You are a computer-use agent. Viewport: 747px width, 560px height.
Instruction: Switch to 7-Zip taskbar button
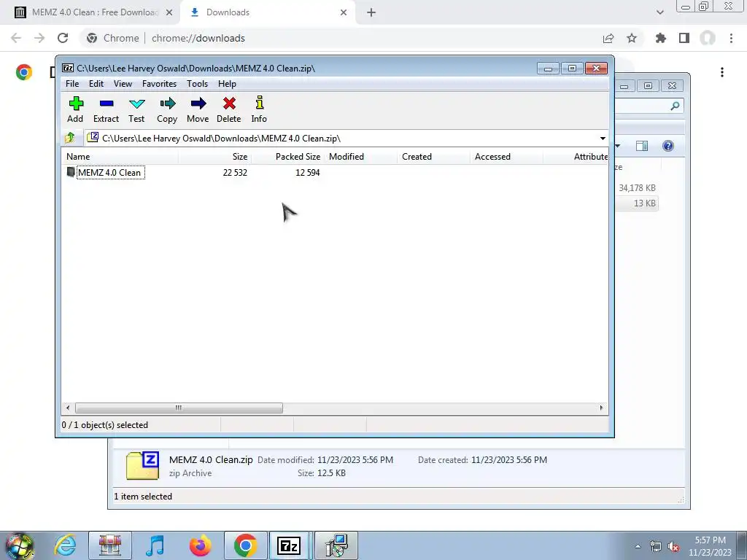pyautogui.click(x=289, y=545)
